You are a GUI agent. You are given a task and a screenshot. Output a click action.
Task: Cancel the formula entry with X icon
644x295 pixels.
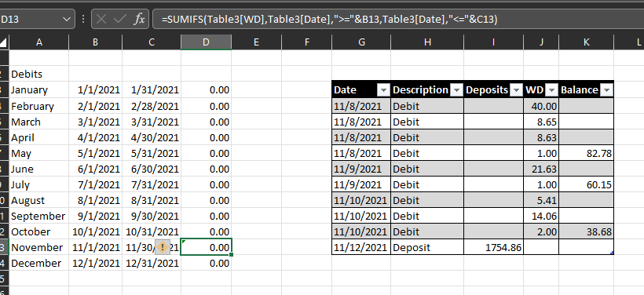tap(101, 19)
